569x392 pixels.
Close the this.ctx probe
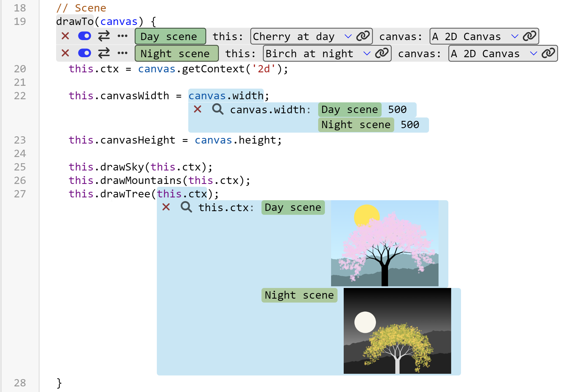point(166,207)
